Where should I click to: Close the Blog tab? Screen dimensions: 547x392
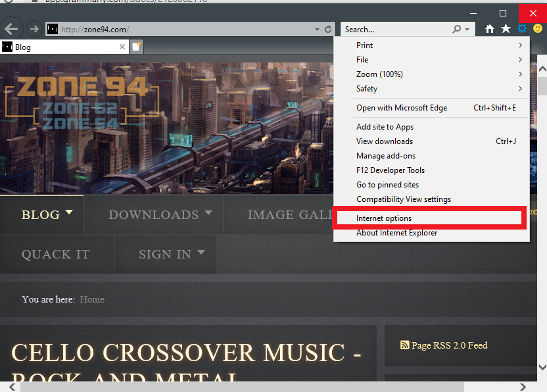(122, 47)
